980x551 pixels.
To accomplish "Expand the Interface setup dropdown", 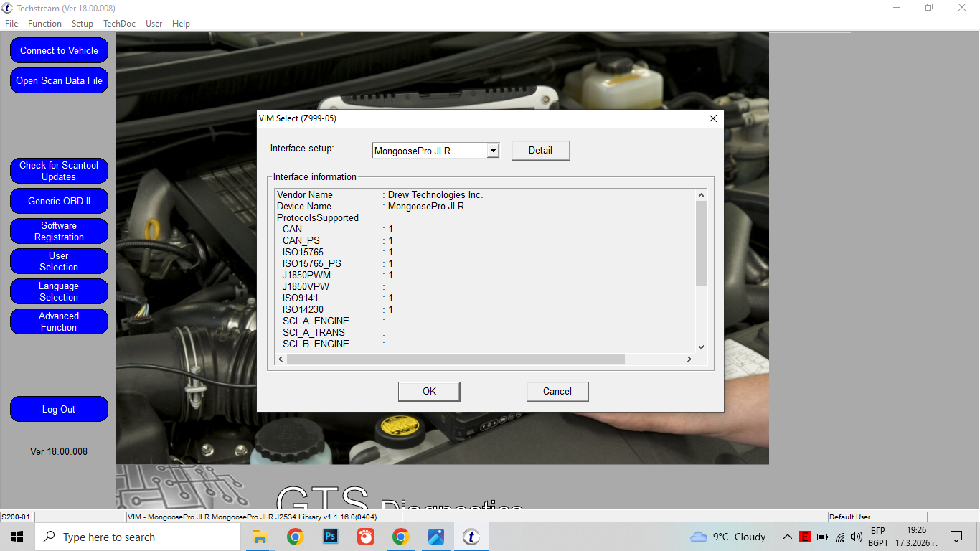I will tap(492, 151).
